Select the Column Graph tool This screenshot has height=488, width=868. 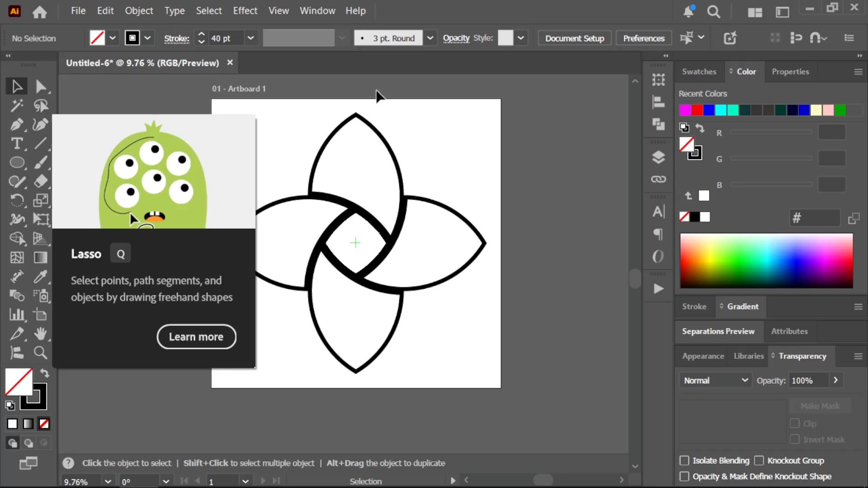pos(17,314)
